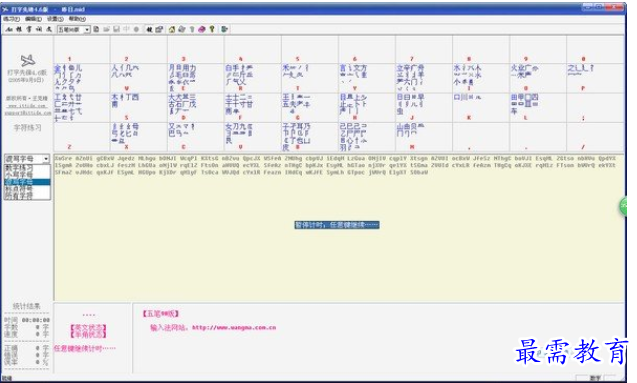This screenshot has width=637, height=383.
Task: Open the 练习 menu
Action: pyautogui.click(x=11, y=19)
